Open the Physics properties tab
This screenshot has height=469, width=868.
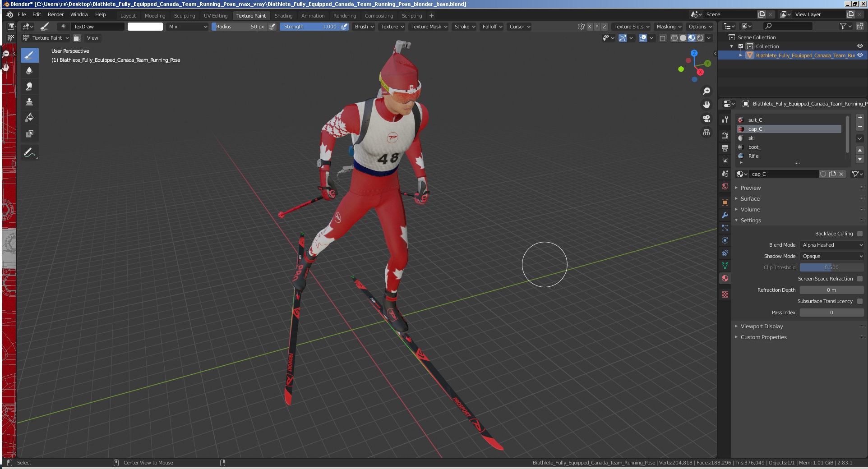tap(725, 240)
